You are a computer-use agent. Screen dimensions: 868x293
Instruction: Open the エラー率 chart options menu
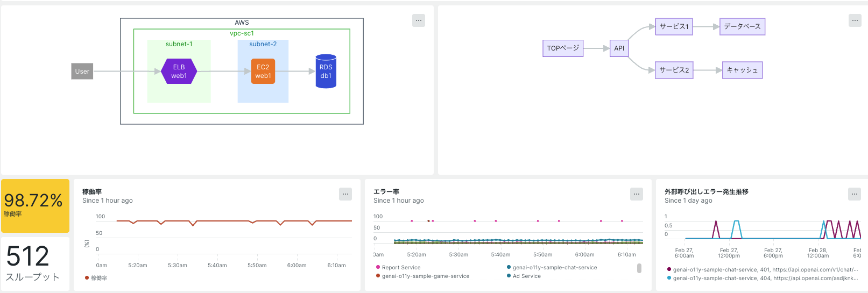[x=637, y=194]
